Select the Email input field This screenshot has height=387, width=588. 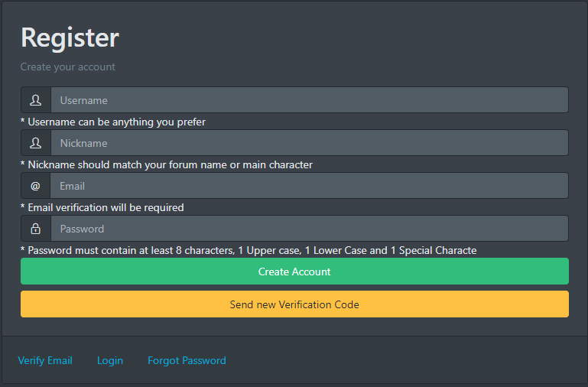point(310,186)
